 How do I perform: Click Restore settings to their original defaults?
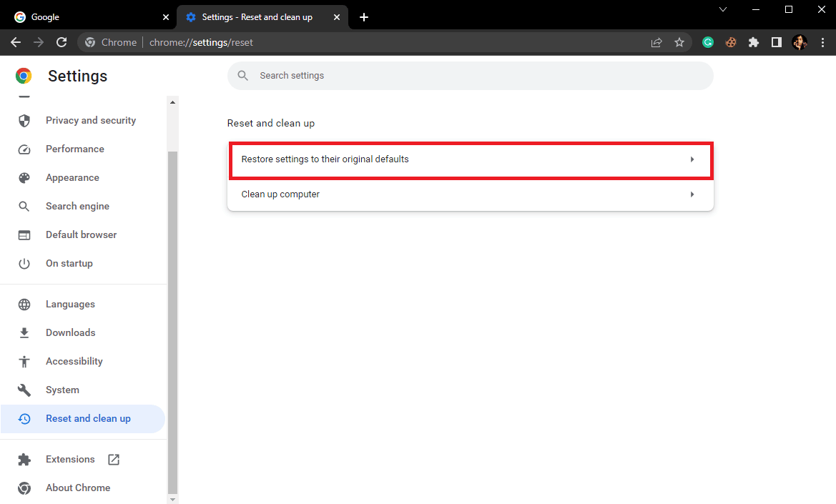click(x=471, y=160)
